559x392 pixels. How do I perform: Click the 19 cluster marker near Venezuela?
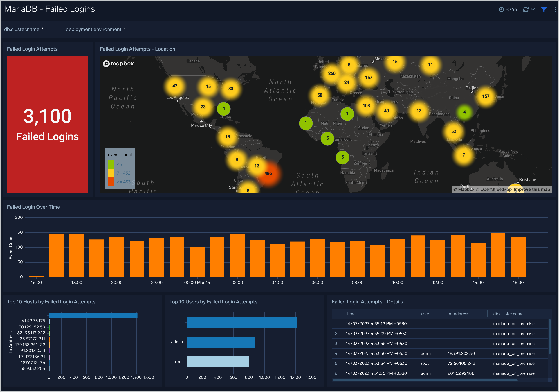(228, 137)
